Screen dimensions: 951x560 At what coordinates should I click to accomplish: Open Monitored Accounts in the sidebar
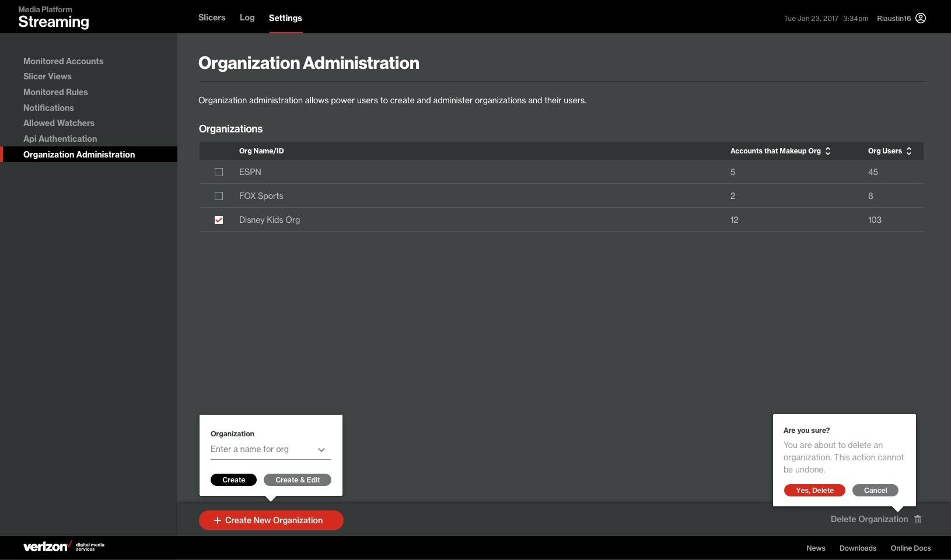[63, 61]
